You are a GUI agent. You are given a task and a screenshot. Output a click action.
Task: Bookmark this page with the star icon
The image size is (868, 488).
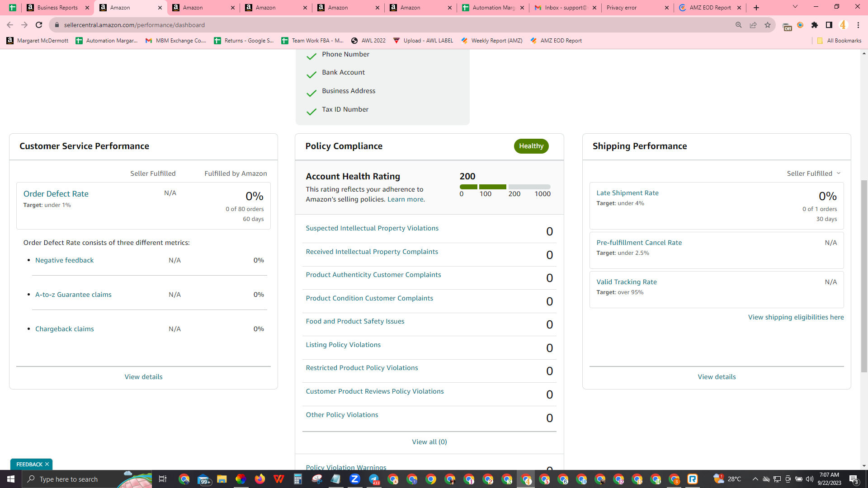click(x=768, y=25)
